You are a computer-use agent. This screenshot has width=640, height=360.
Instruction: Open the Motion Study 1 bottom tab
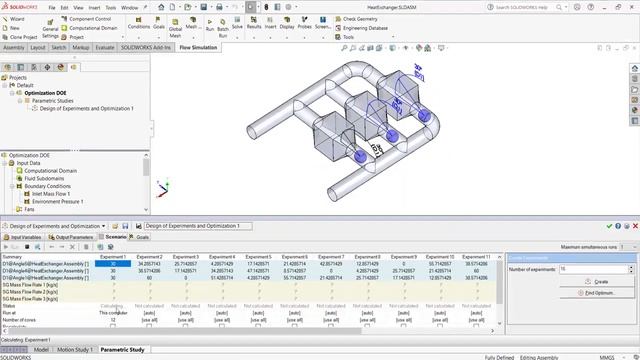pos(75,350)
